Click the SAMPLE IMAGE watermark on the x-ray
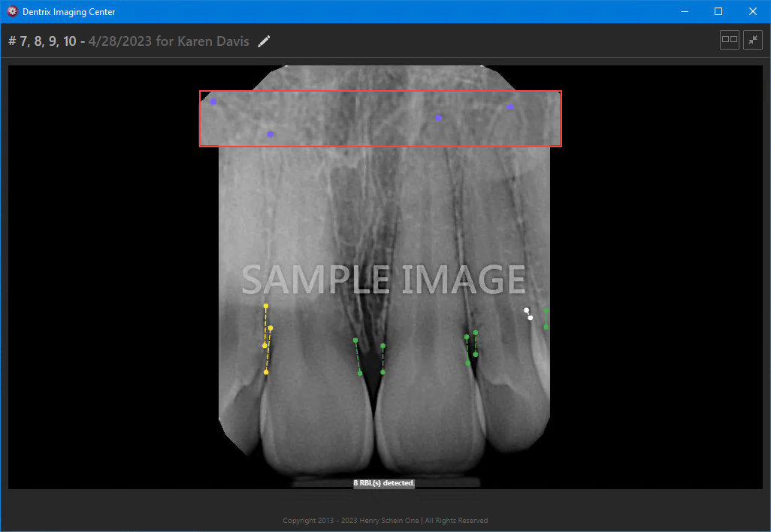Viewport: 771px width, 532px height. coord(383,280)
